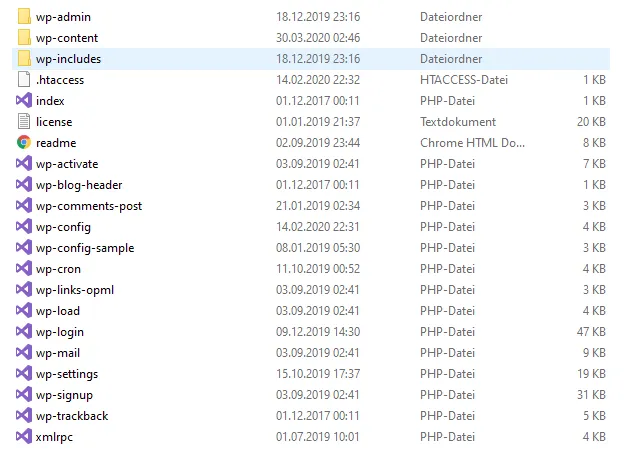Select the readme file name
Image resolution: width=625 pixels, height=457 pixels.
[56, 143]
